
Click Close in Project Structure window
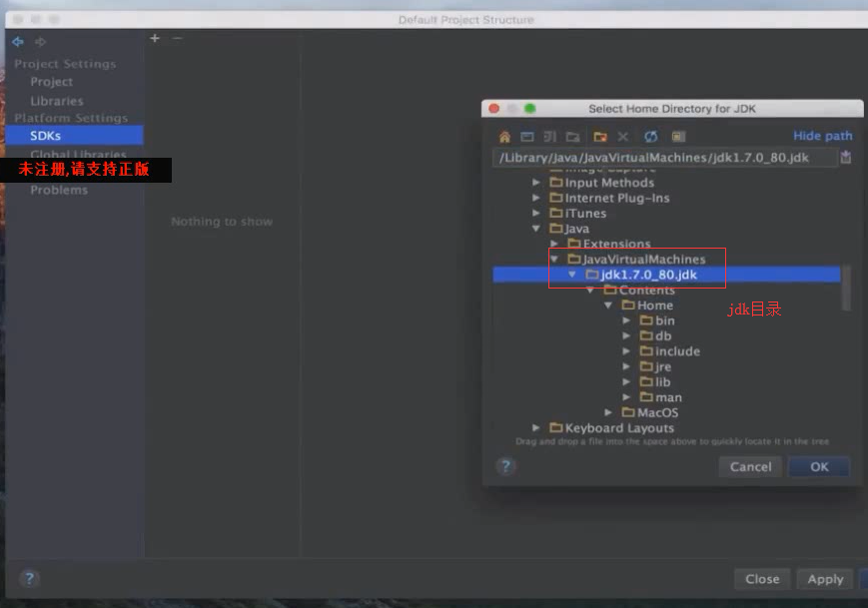[x=762, y=579]
